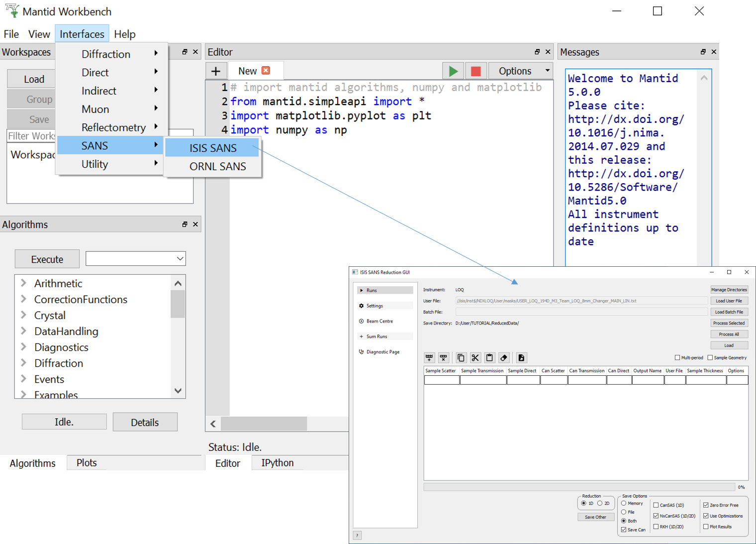Open the Diagnostic Page in SANS sidebar
756x544 pixels.
click(384, 352)
